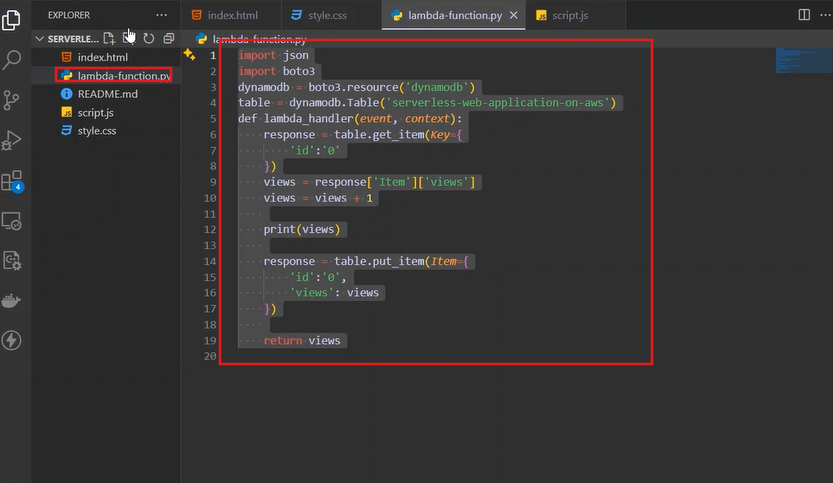Screen dimensions: 833x483
Task: Click the code minimap preview
Action: coord(803,61)
